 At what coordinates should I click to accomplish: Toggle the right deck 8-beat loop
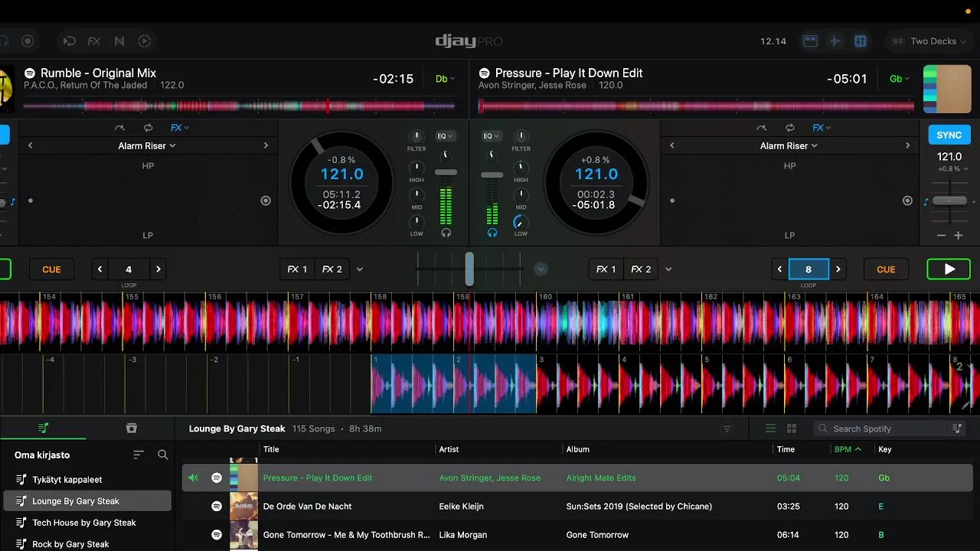tap(808, 269)
